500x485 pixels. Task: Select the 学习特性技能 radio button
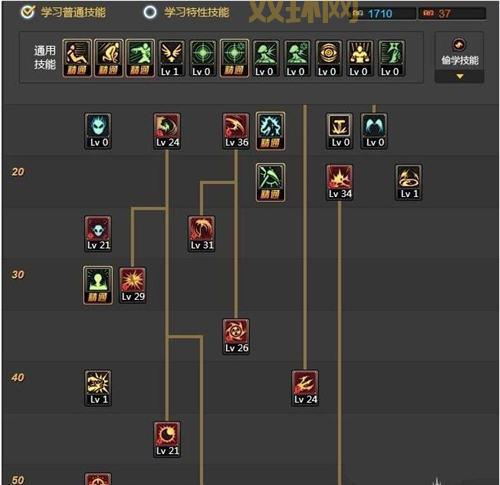point(150,12)
